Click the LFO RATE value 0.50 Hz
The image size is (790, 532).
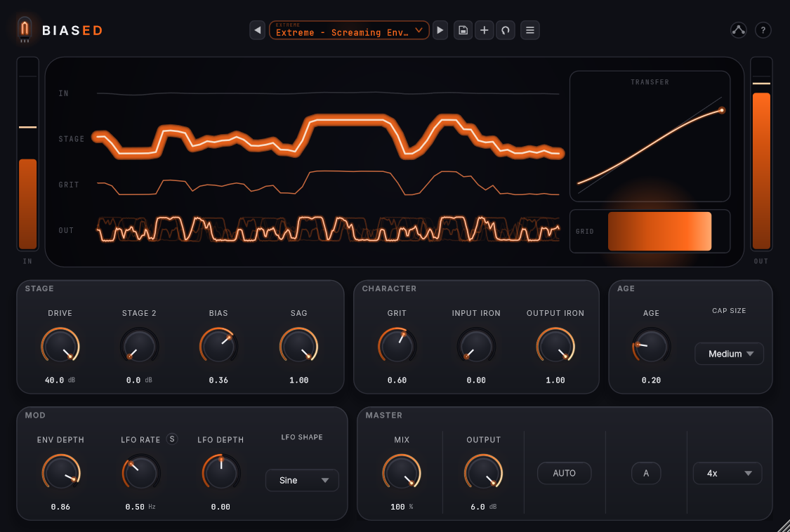140,507
